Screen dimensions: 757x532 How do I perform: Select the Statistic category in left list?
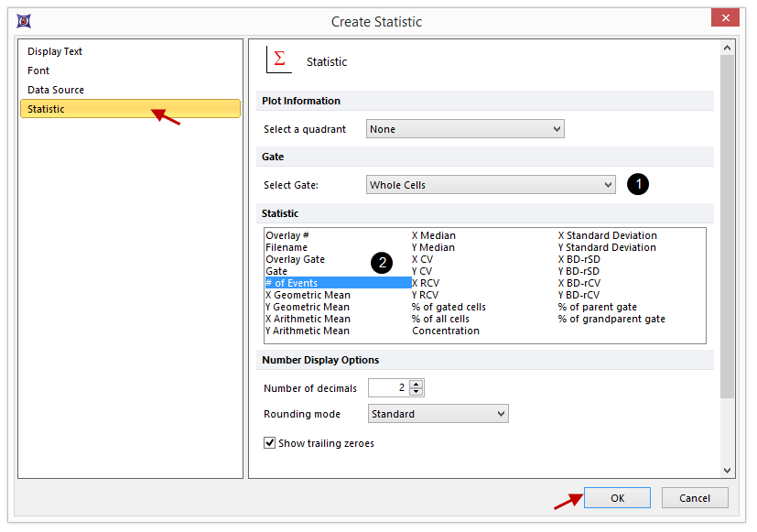tap(46, 109)
